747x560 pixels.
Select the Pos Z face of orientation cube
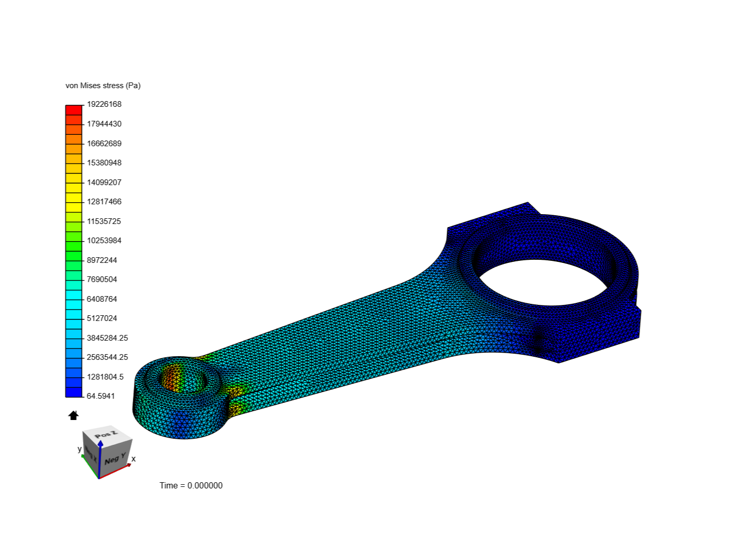click(x=107, y=435)
